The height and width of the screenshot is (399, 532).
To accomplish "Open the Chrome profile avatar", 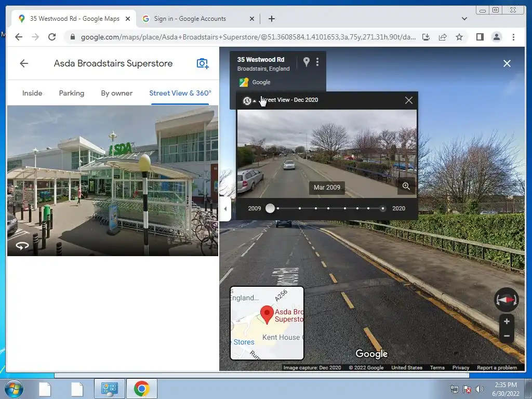I will point(496,37).
